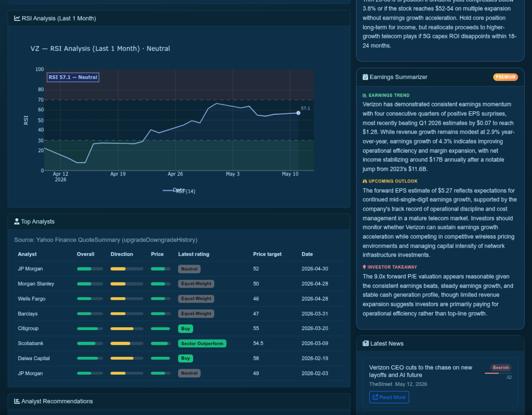The height and width of the screenshot is (415, 532).
Task: Click the 'Analyst' column header
Action: pos(27,254)
